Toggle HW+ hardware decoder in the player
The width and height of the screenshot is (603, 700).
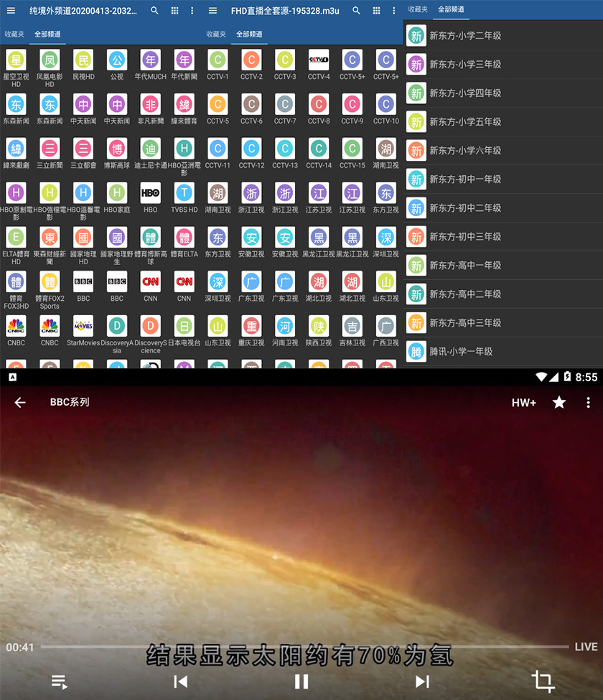523,403
